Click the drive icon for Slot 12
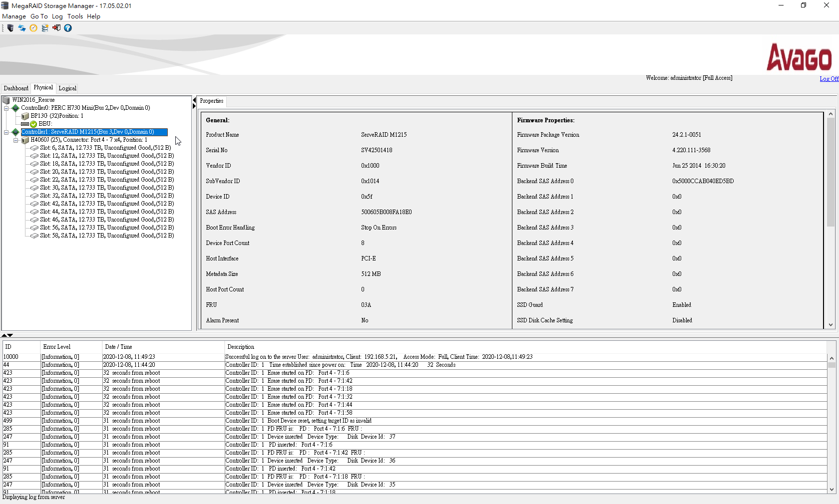839x504 pixels. (x=34, y=156)
